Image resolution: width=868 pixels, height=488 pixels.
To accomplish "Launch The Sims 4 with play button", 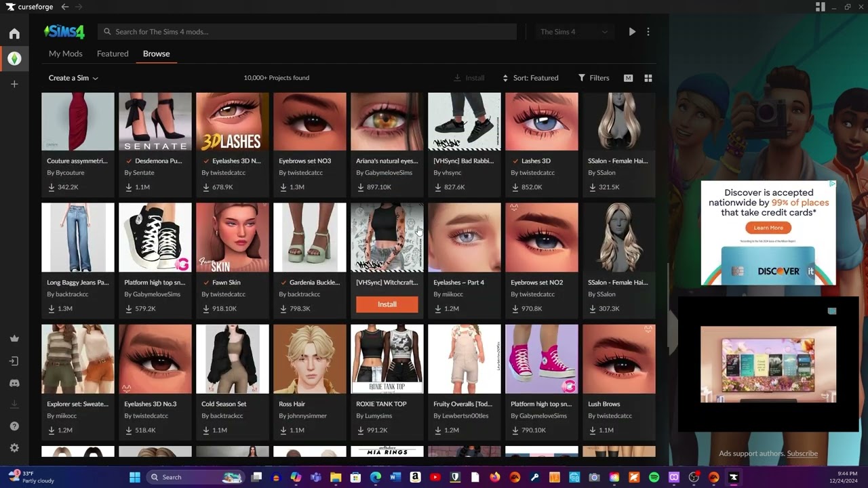I will click(632, 32).
